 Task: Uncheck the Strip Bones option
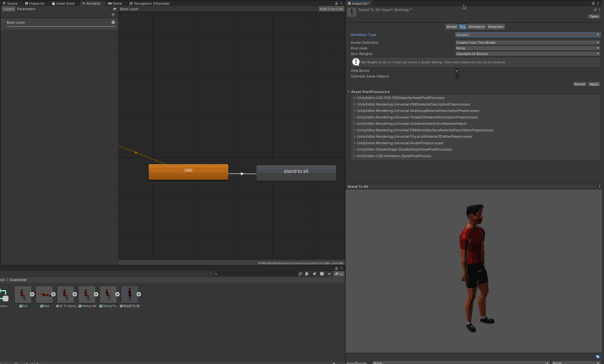pyautogui.click(x=457, y=71)
